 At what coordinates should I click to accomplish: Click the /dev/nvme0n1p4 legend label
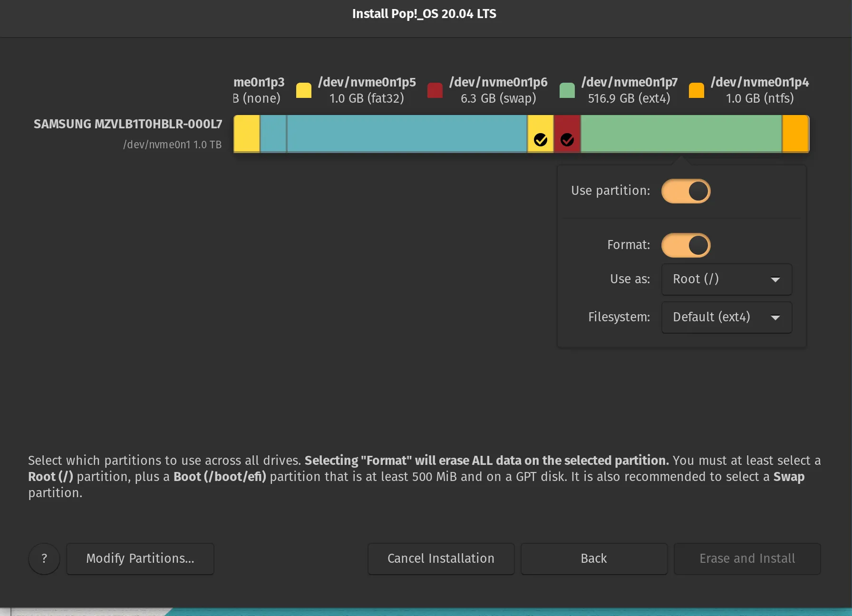click(x=760, y=82)
